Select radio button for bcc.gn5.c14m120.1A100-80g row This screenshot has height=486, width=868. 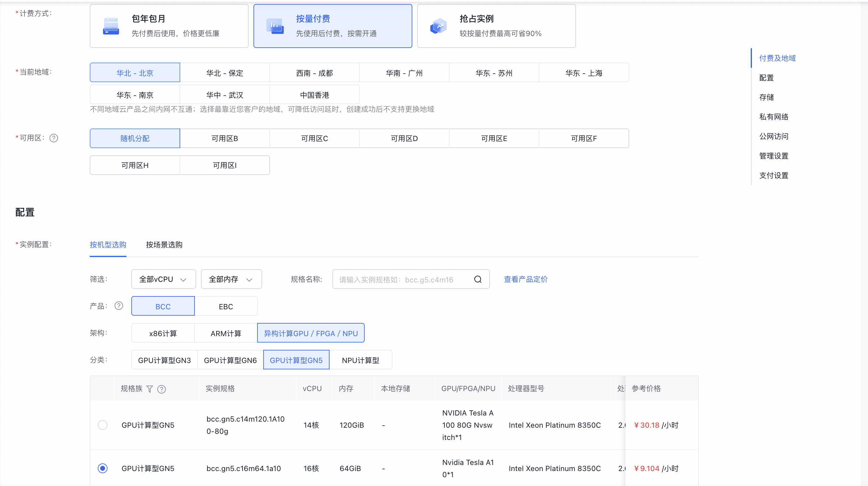click(x=102, y=425)
